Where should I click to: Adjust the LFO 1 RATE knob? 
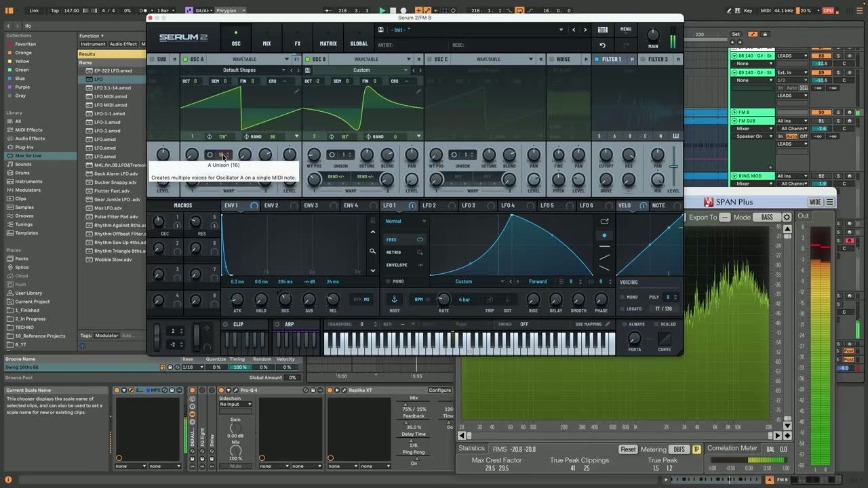tap(443, 299)
